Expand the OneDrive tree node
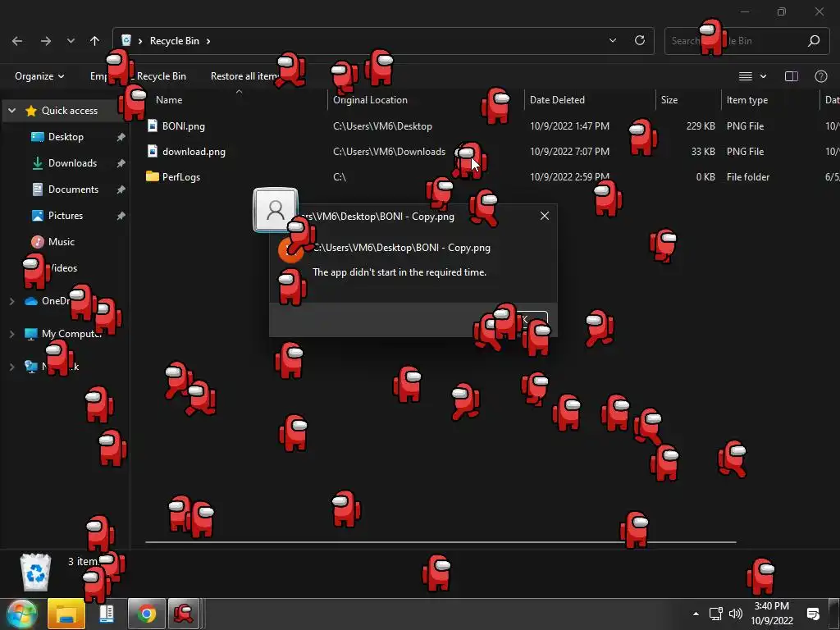Image resolution: width=840 pixels, height=630 pixels. click(11, 301)
